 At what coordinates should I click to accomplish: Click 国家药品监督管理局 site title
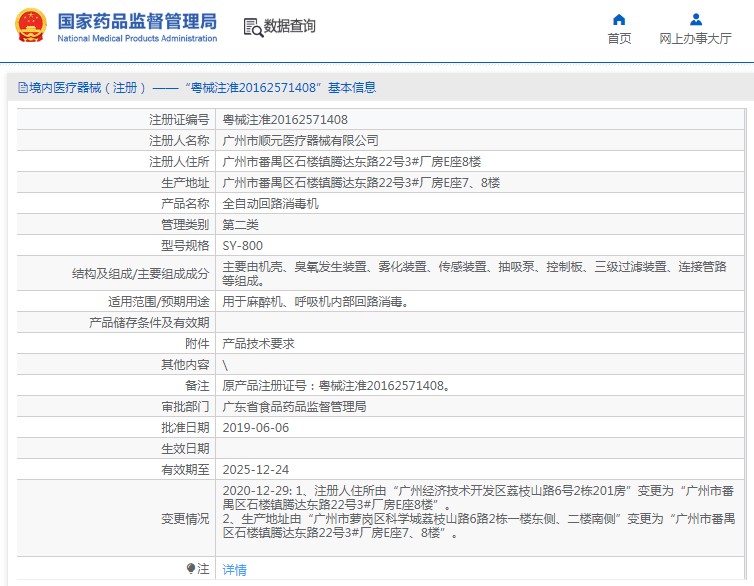(137, 21)
